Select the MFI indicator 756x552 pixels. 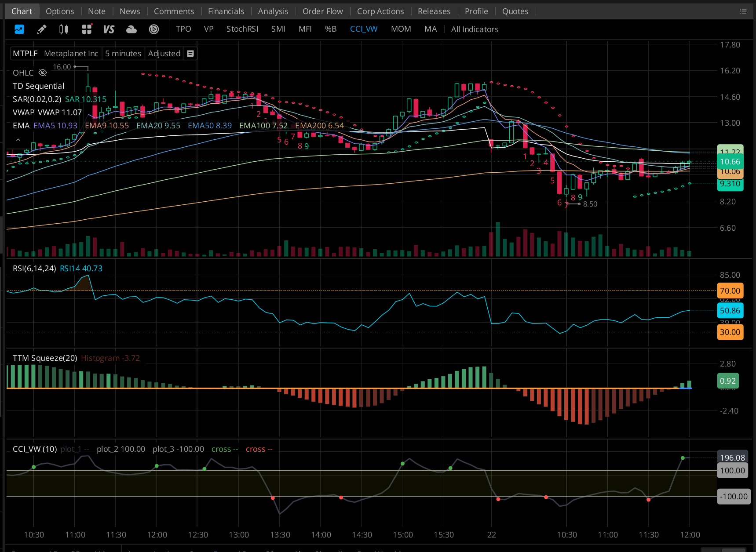point(305,29)
